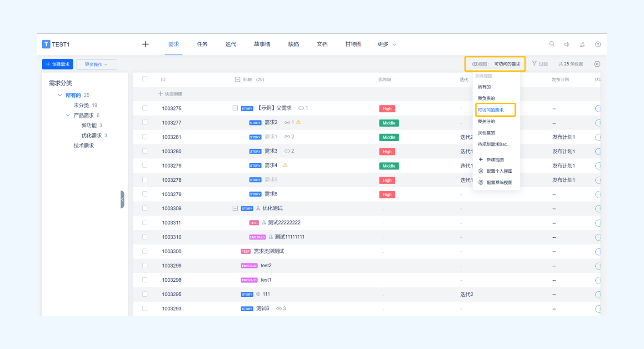
Task: Collapse all rows via 标题 header toggle
Action: (x=237, y=80)
